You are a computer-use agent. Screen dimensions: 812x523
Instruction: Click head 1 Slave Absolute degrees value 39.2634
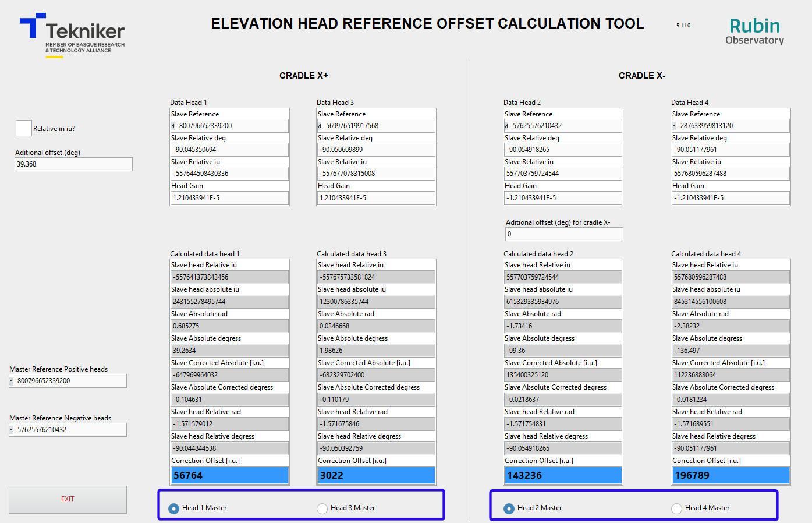[x=229, y=351]
